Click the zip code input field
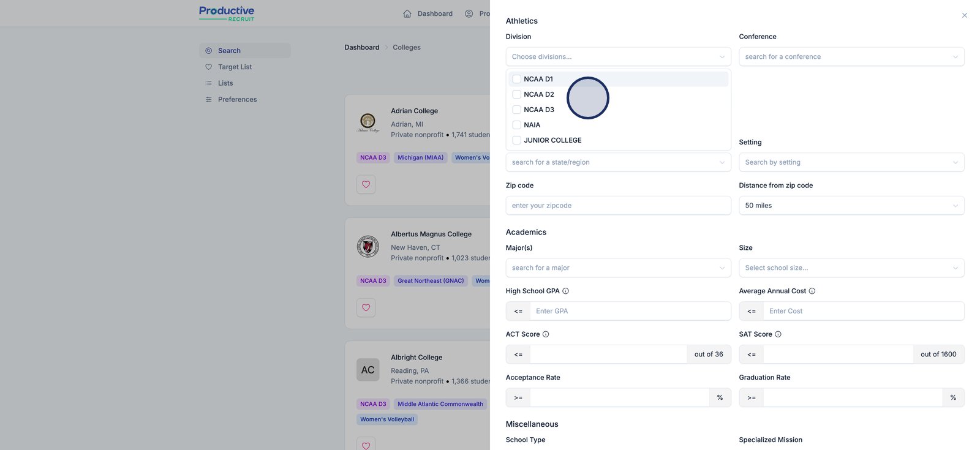The height and width of the screenshot is (450, 980). 618,206
